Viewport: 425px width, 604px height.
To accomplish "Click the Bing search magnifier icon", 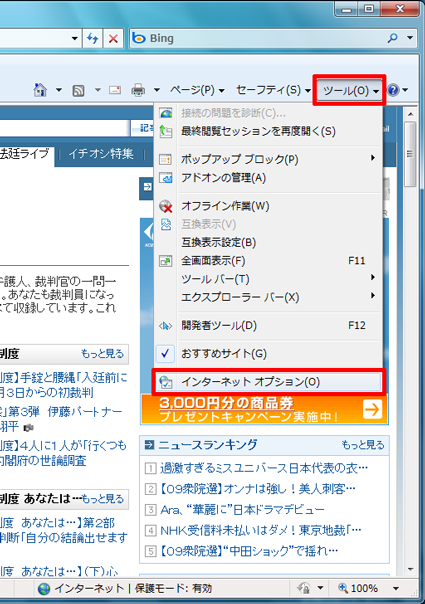I will [393, 38].
